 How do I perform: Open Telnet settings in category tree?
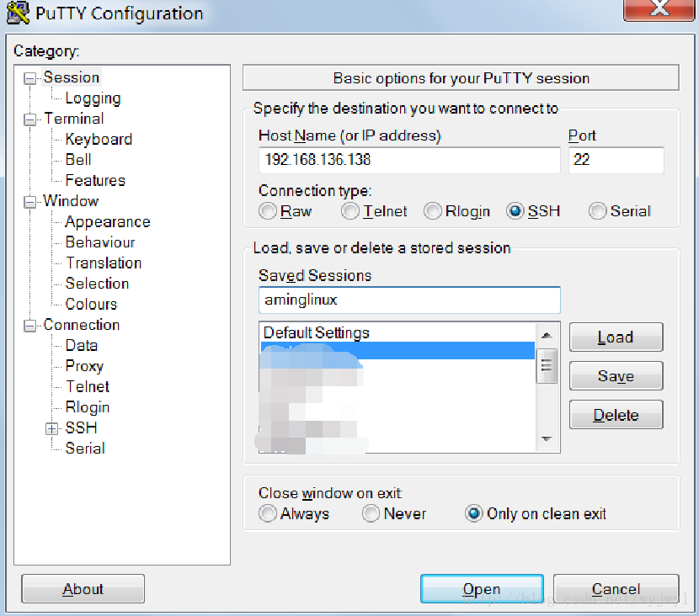88,386
